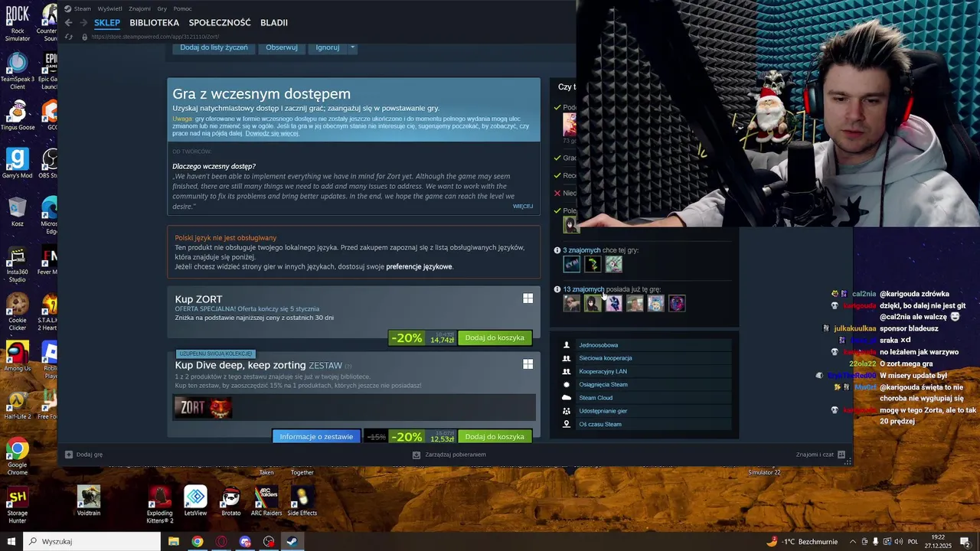Switch to the SPOŁECZNOŚĆ tab
This screenshot has width=980, height=551.
click(x=220, y=23)
